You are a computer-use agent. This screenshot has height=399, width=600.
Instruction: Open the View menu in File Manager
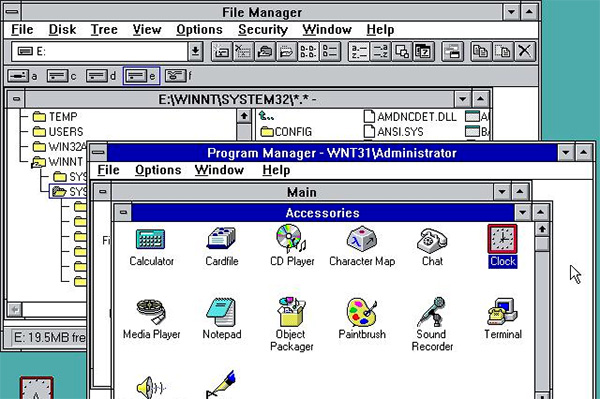point(147,29)
